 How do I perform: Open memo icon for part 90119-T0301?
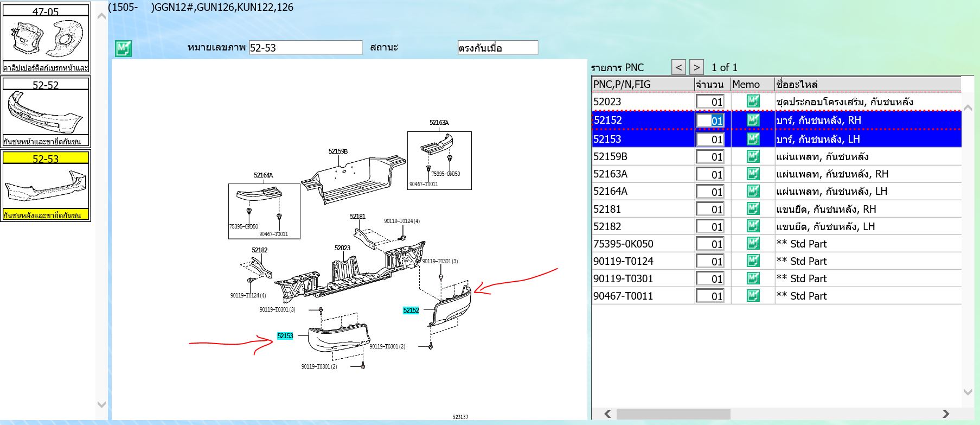753,278
